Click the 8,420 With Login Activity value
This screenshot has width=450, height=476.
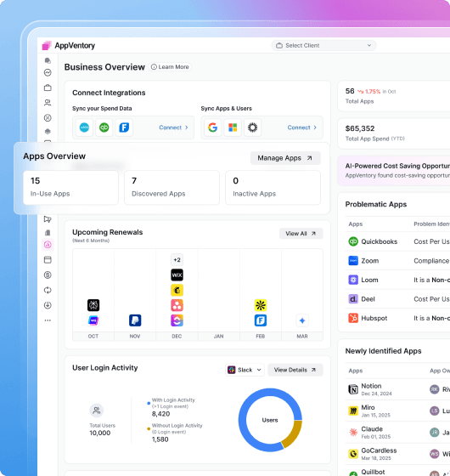[x=160, y=414]
